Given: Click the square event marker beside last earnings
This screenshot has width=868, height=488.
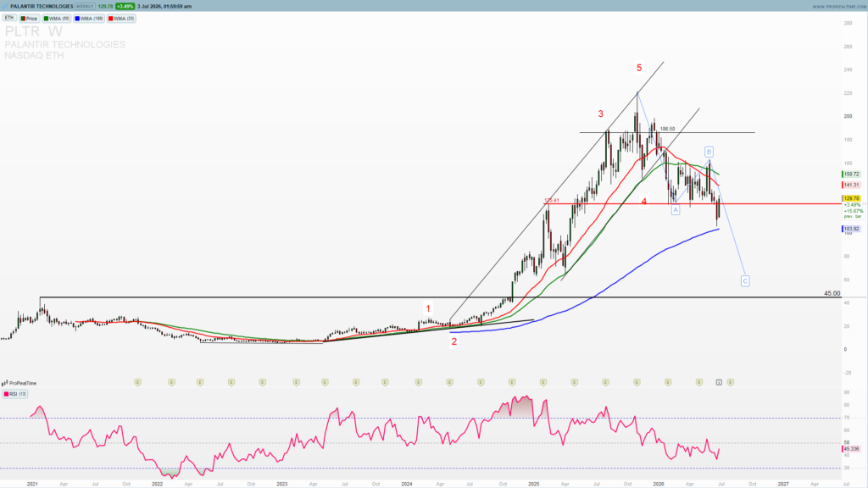Looking at the screenshot, I should (x=719, y=382).
